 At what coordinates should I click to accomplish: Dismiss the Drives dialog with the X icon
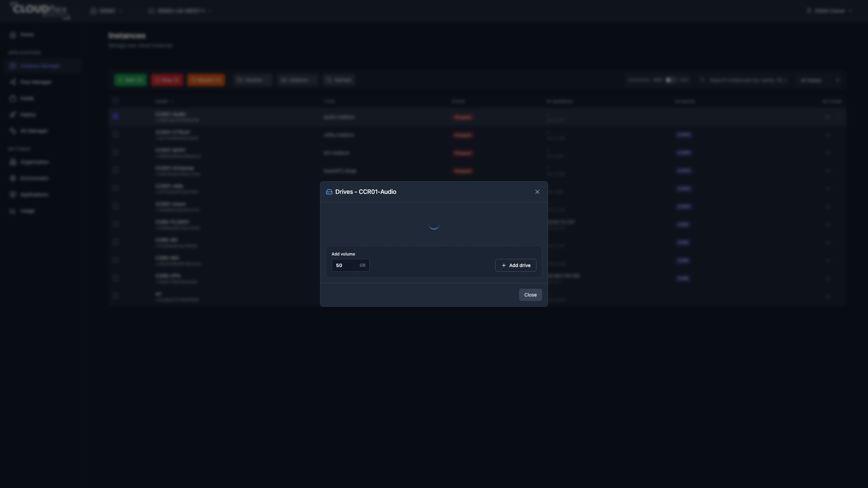(537, 192)
